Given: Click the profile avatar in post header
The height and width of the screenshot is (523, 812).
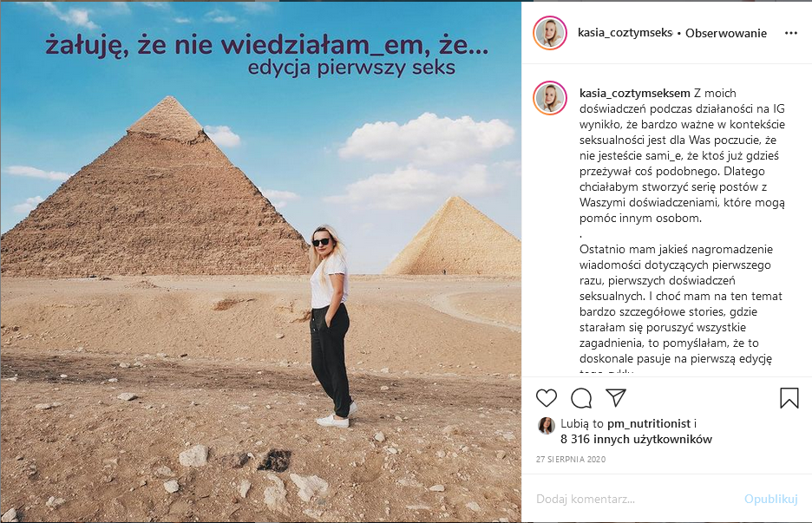Looking at the screenshot, I should (x=550, y=33).
